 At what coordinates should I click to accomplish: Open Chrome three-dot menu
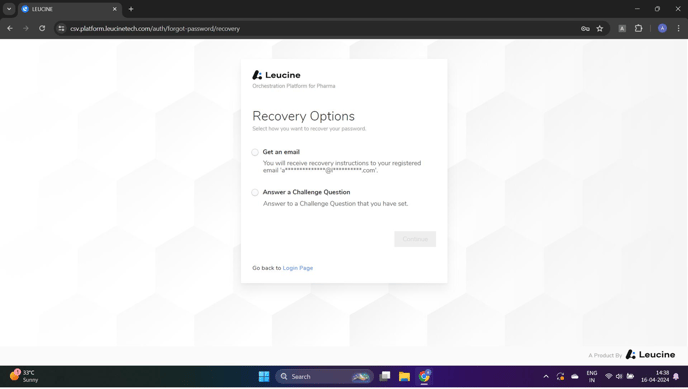pyautogui.click(x=678, y=29)
